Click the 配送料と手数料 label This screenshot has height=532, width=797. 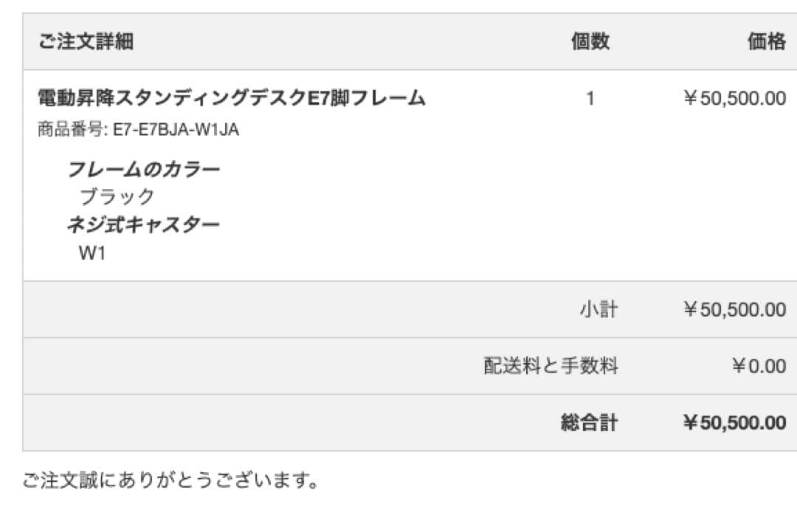551,366
